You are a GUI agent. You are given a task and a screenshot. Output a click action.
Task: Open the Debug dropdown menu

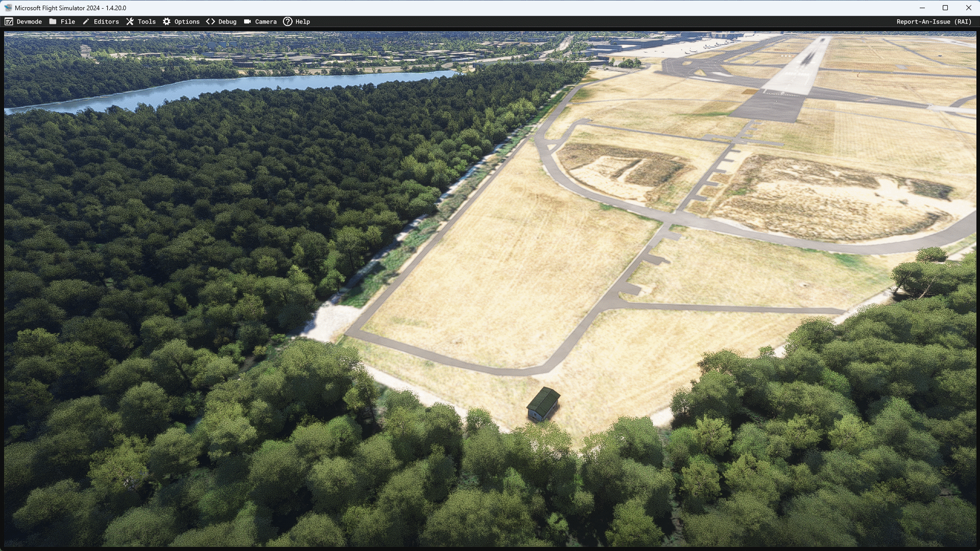(227, 21)
